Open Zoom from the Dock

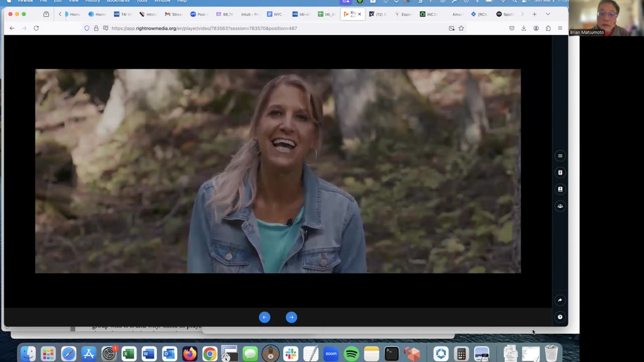[331, 353]
